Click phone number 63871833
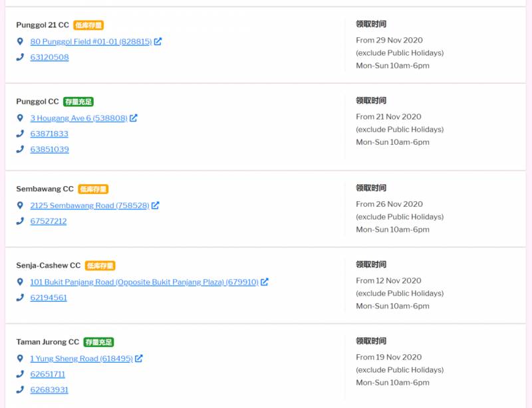Viewport: 532px width, 408px height. click(49, 134)
